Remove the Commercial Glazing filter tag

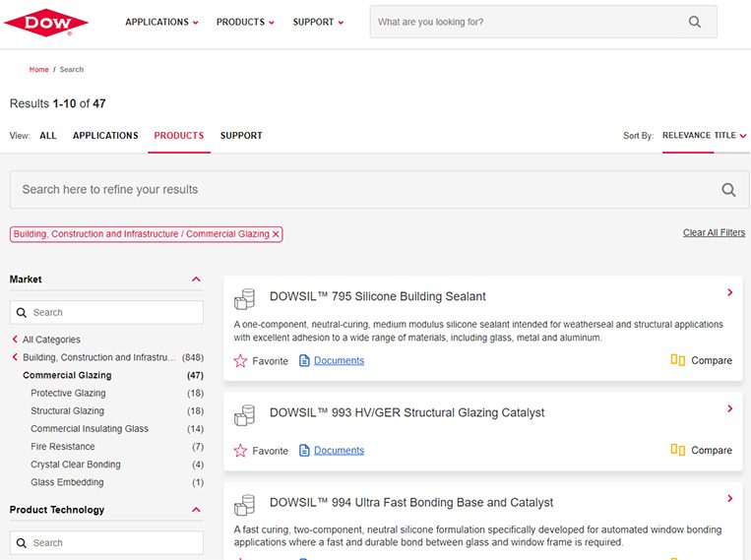click(x=277, y=234)
